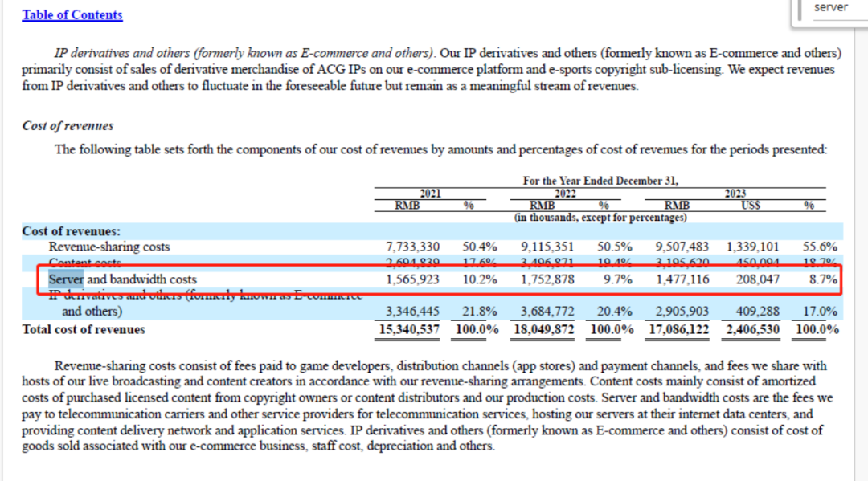
Task: Click the 2021 revenue-sharing cost 7,733,330
Action: tap(412, 247)
